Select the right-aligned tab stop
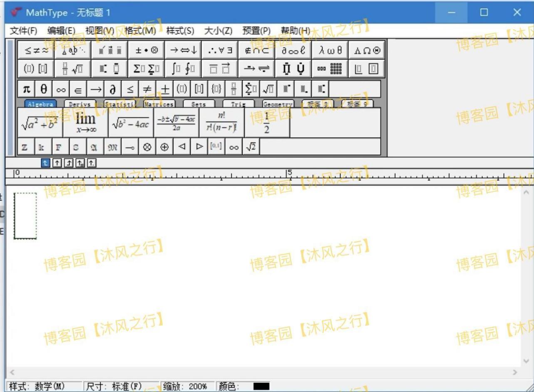This screenshot has width=534, height=392. (x=68, y=163)
